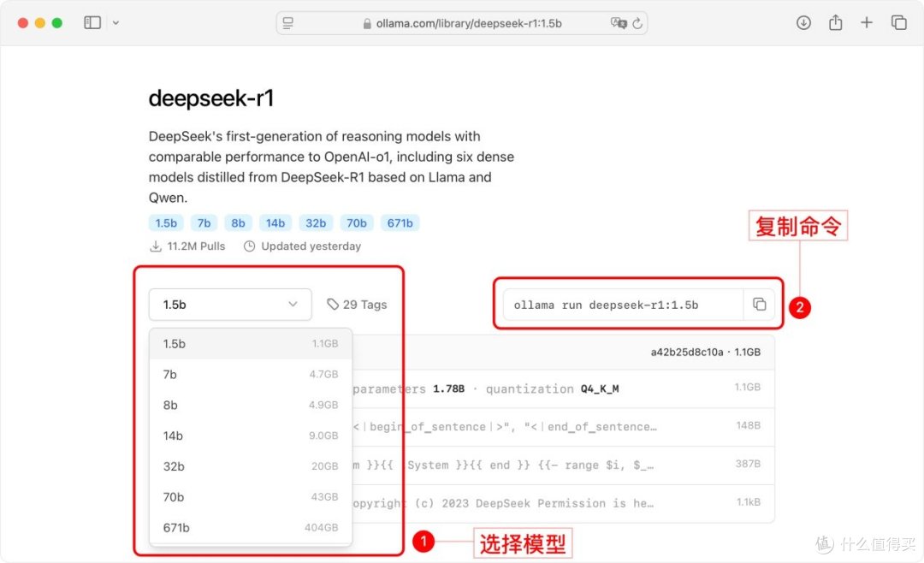Open the begin_of_sentence params row

563,427
